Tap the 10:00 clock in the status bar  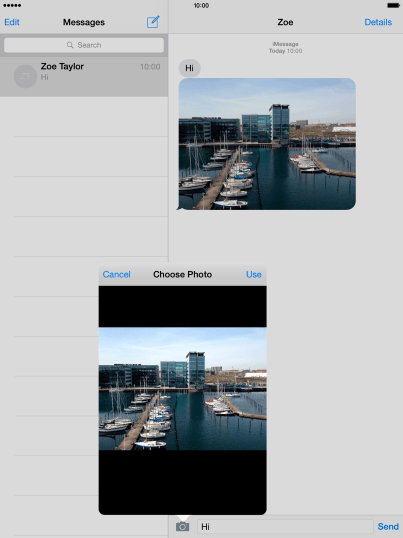(201, 5)
